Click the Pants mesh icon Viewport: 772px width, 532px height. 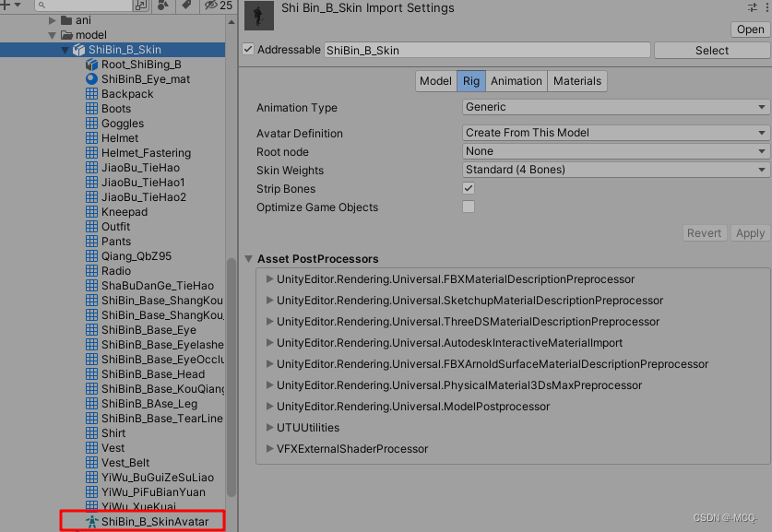tap(91, 242)
